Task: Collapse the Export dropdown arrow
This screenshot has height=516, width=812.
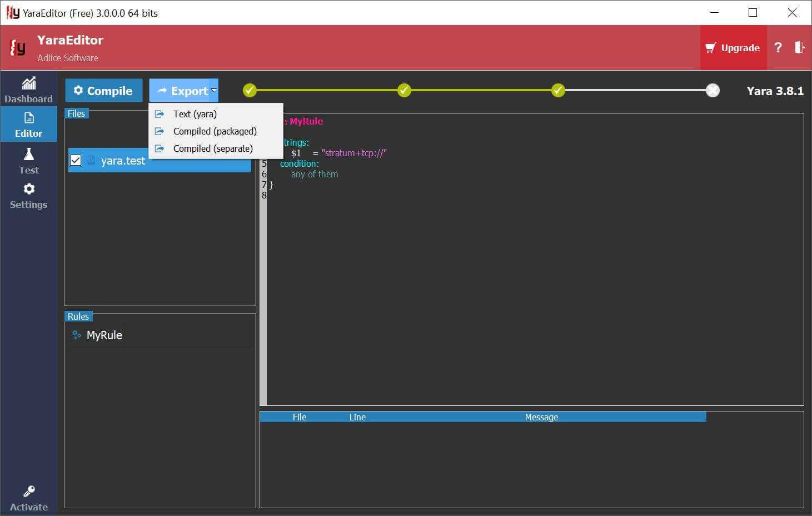Action: point(214,91)
